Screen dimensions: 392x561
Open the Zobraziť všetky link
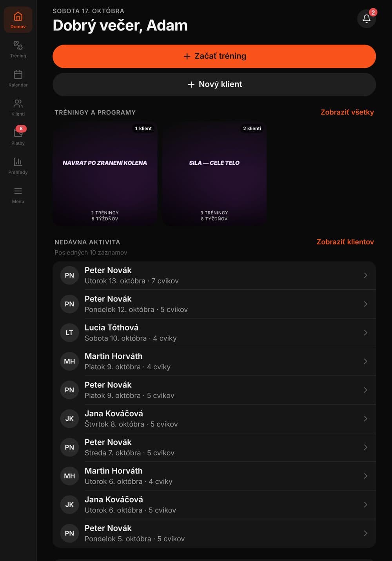pyautogui.click(x=347, y=112)
